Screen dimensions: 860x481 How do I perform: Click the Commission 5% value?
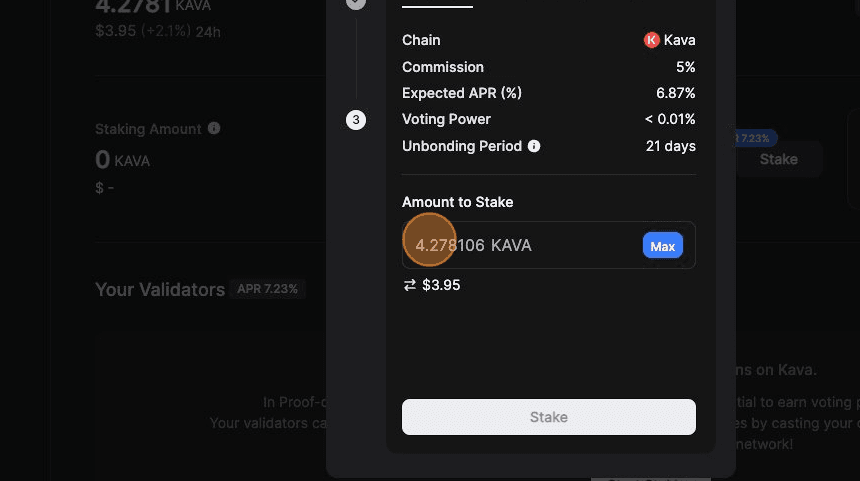coord(685,67)
